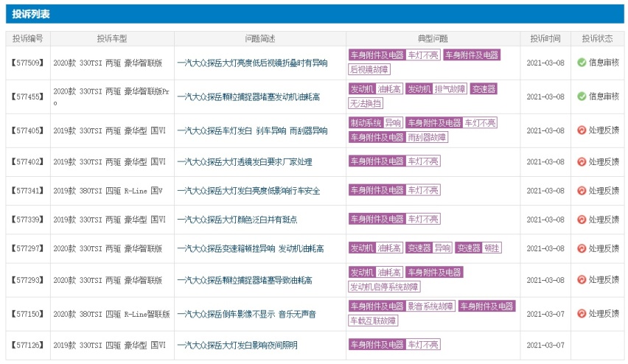
Task: Click complaint number 【577402】
Action: click(27, 162)
